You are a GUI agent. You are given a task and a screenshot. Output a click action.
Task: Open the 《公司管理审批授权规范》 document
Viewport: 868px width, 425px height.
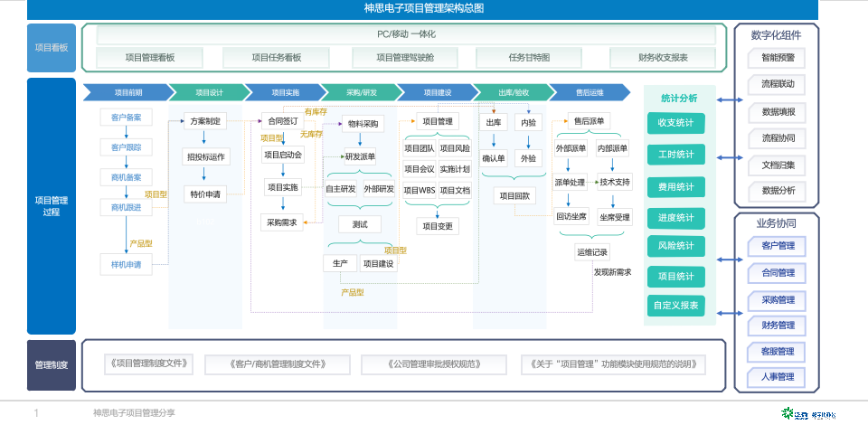[434, 364]
